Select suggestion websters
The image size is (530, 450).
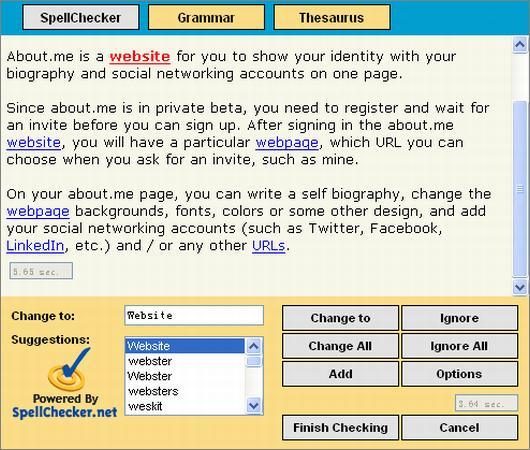(185, 391)
